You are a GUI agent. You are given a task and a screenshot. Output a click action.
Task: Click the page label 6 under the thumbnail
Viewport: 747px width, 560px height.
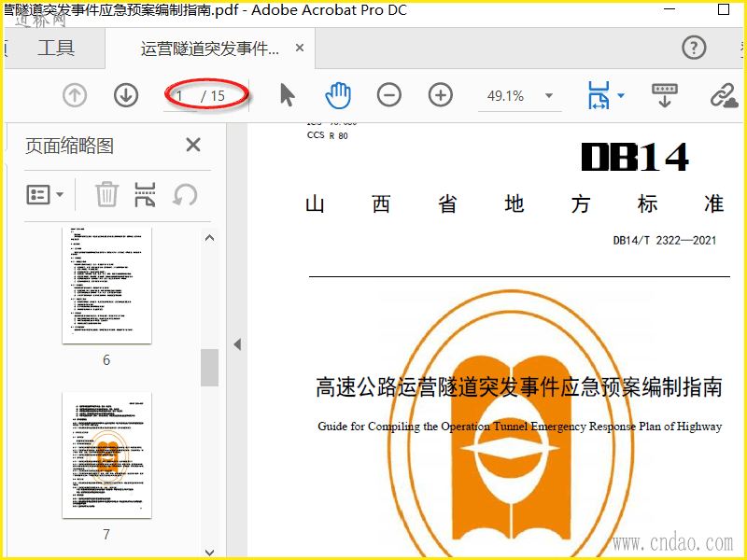point(106,360)
